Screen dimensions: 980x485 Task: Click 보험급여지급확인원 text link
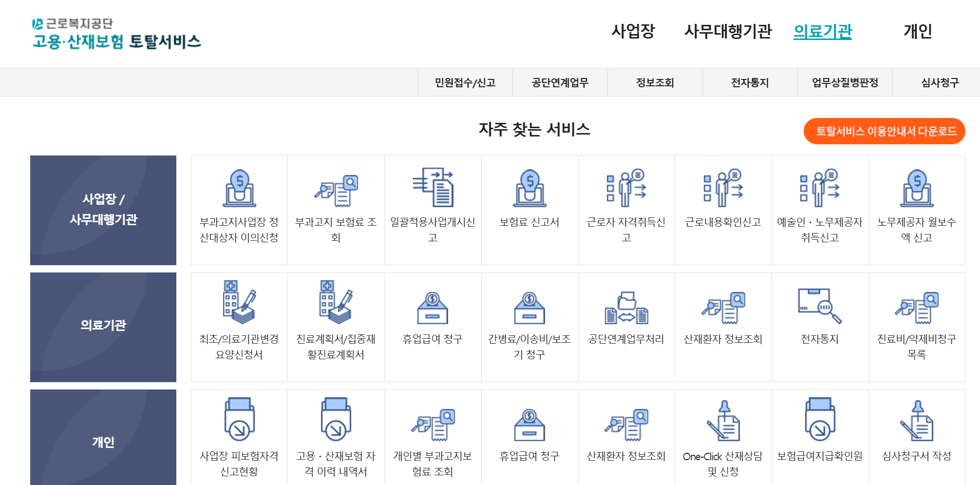click(820, 456)
